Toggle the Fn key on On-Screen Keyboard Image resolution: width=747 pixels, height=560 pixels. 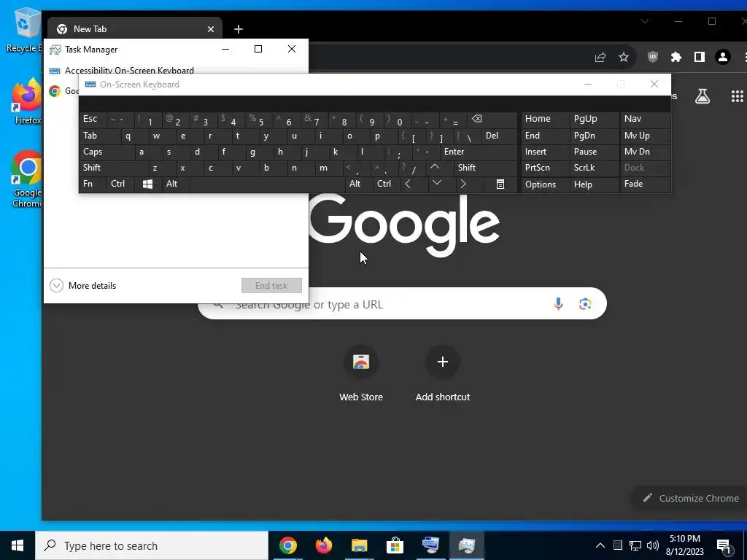pyautogui.click(x=93, y=184)
